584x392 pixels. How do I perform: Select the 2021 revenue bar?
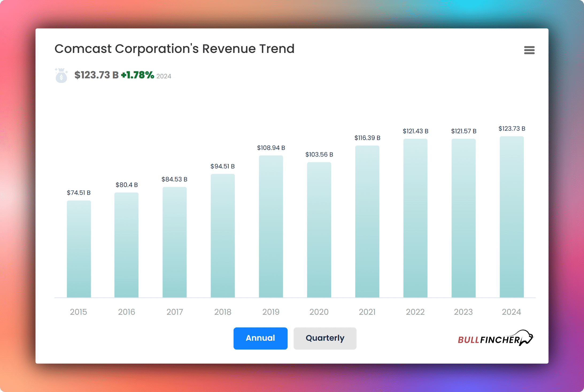(x=367, y=222)
